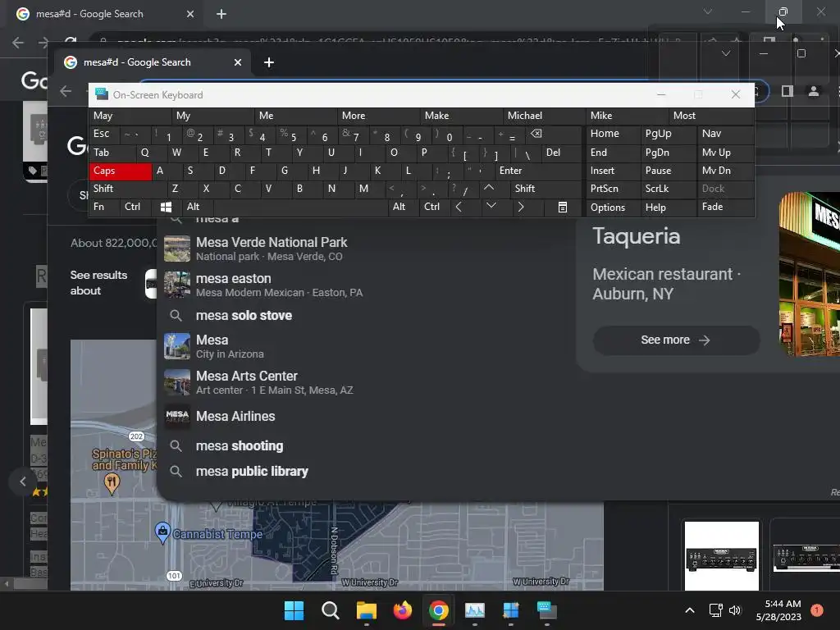Click the left arrow key on keyboard
This screenshot has width=840, height=630.
click(458, 207)
